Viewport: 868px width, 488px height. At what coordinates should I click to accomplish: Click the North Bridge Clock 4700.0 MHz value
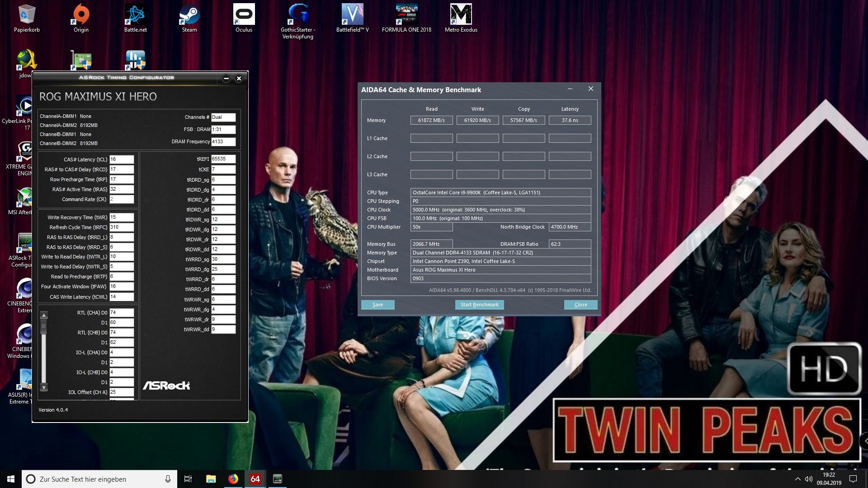(x=570, y=227)
